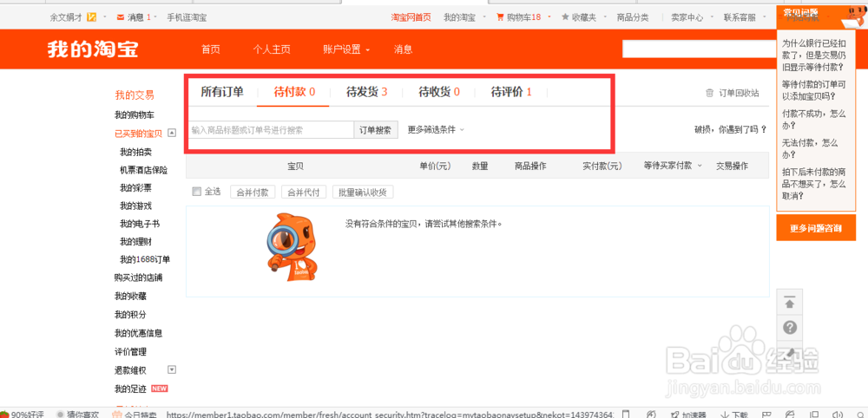Click 猜你喜欢 in the status bar
The height and width of the screenshot is (418, 868).
pos(78,415)
